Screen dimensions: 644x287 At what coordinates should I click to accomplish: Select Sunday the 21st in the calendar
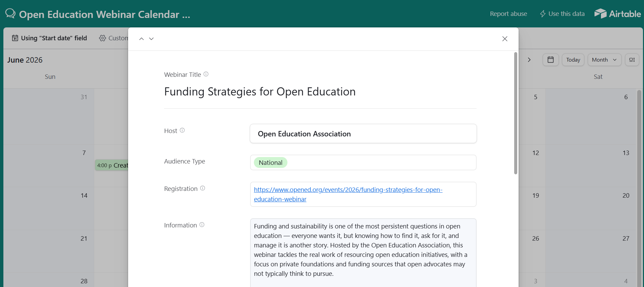[49, 251]
